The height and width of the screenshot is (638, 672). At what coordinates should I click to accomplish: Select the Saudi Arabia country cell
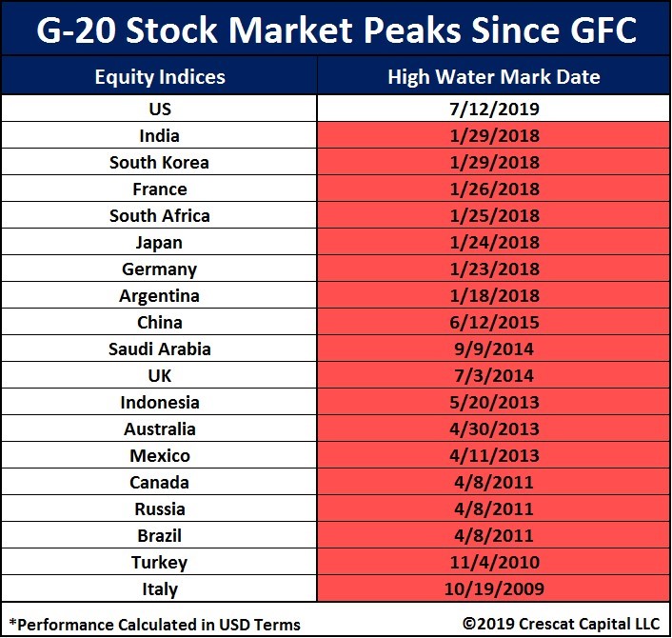coord(160,349)
